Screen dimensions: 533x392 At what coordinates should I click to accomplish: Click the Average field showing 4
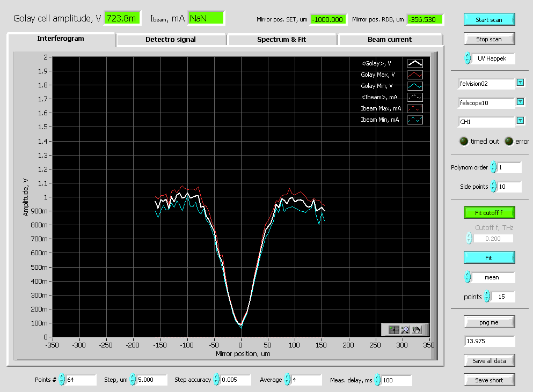306,380
